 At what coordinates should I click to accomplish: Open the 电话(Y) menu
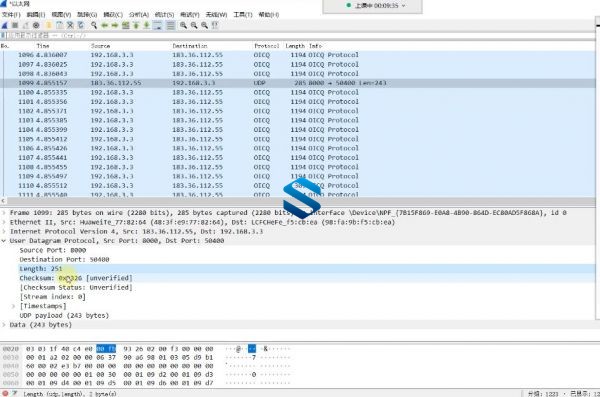[x=190, y=15]
